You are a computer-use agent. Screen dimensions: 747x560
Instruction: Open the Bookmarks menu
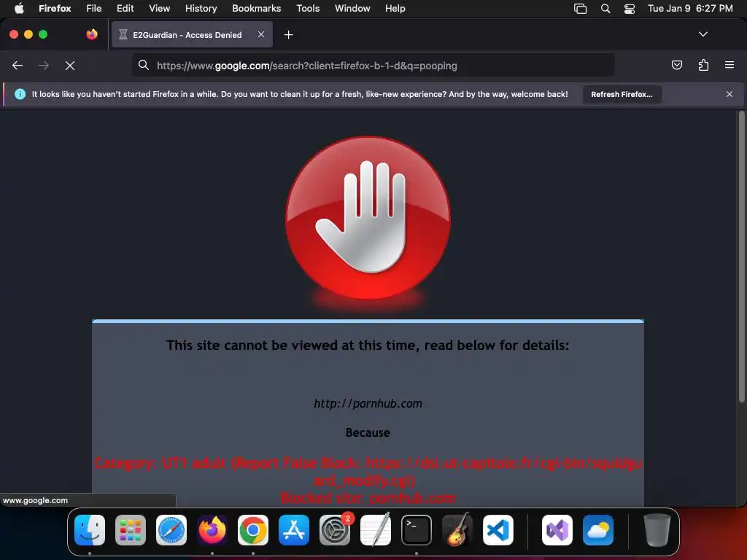tap(256, 8)
